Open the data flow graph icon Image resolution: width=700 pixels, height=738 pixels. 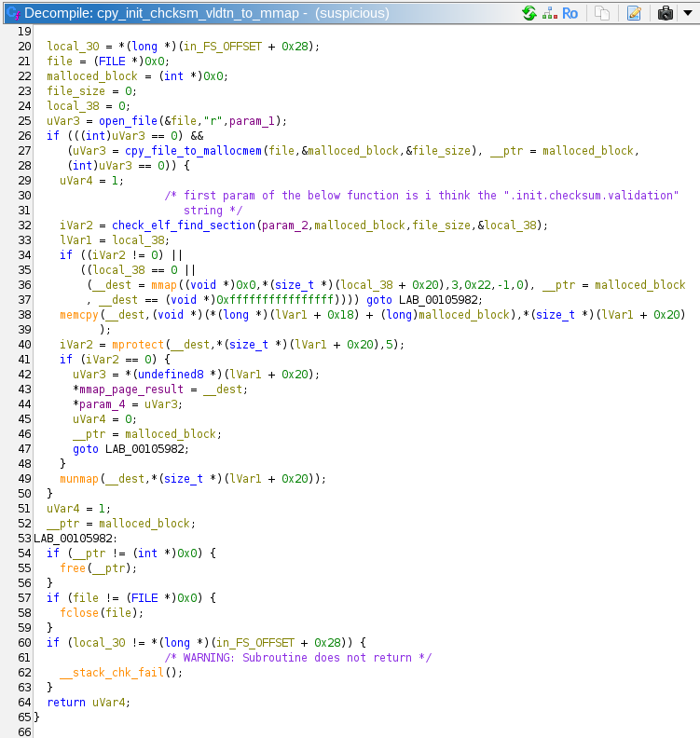549,13
